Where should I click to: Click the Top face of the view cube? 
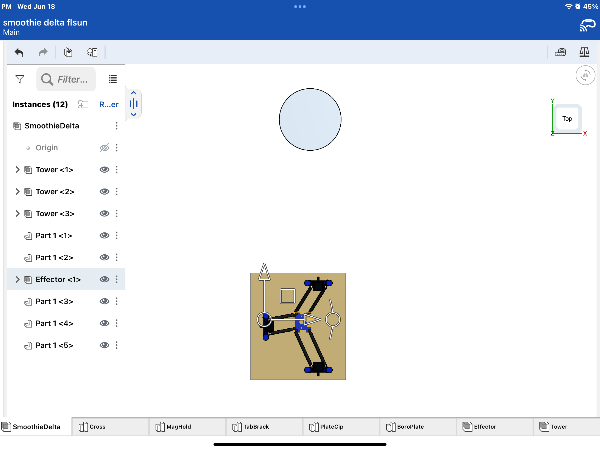567,119
